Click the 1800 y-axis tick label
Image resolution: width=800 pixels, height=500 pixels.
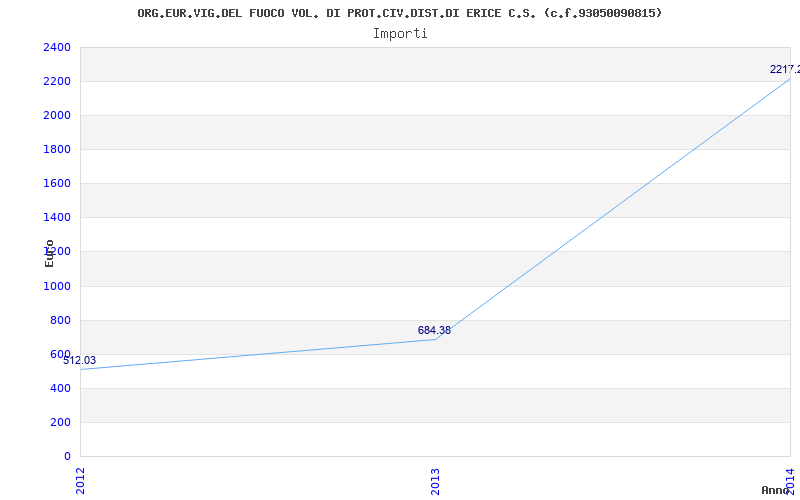57,149
